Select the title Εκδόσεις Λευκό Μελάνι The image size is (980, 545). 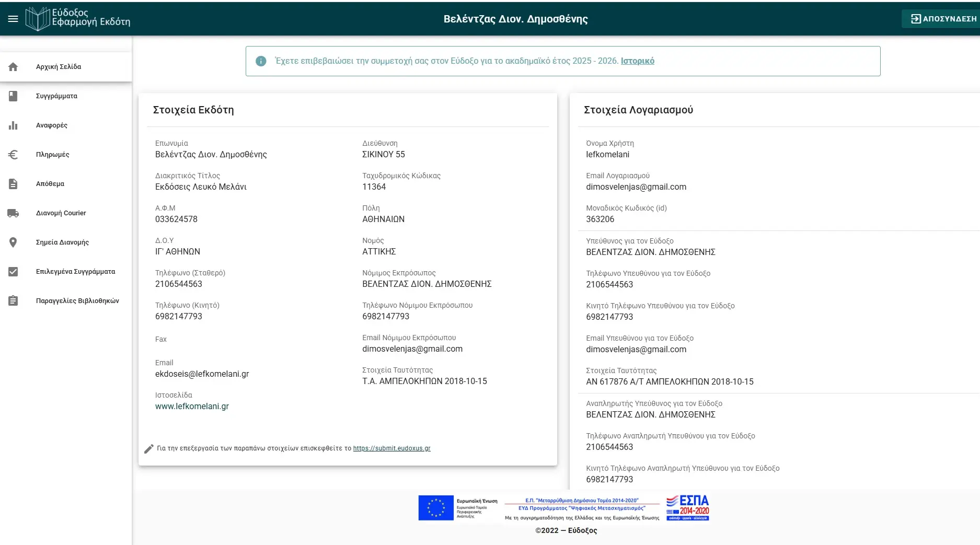point(201,187)
